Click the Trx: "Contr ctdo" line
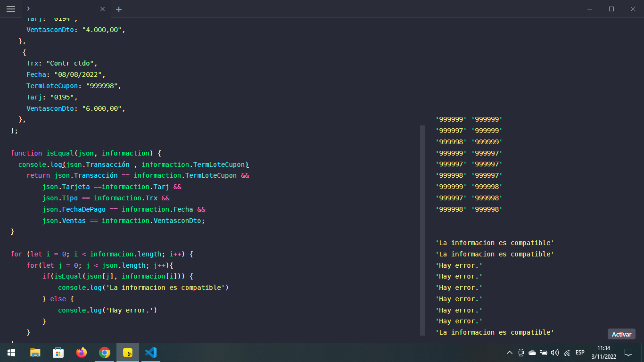The width and height of the screenshot is (644, 362). pyautogui.click(x=62, y=63)
